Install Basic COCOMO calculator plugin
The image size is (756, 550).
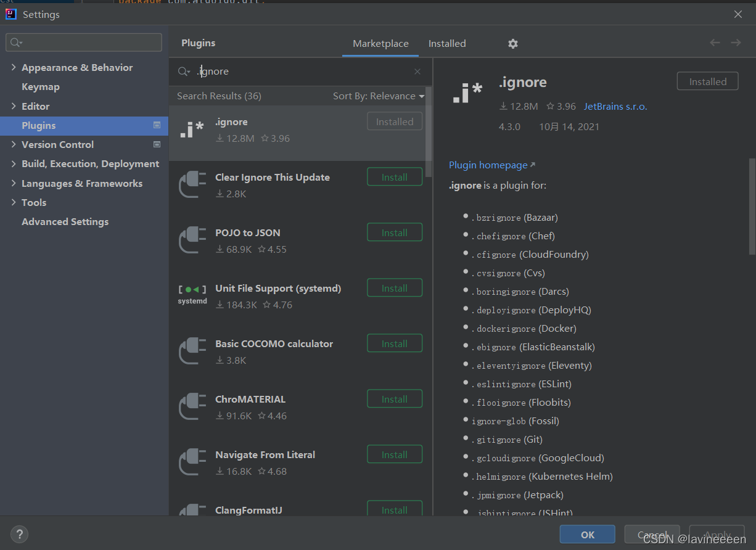tap(395, 343)
